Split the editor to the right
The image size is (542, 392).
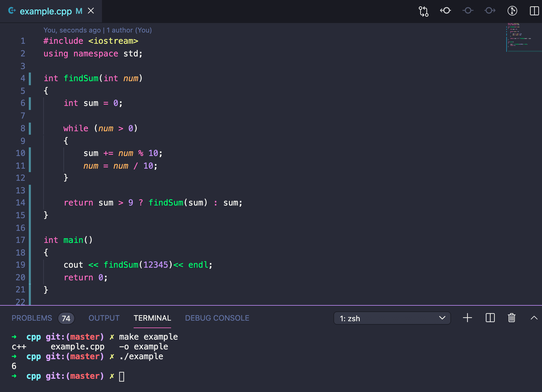pos(534,11)
